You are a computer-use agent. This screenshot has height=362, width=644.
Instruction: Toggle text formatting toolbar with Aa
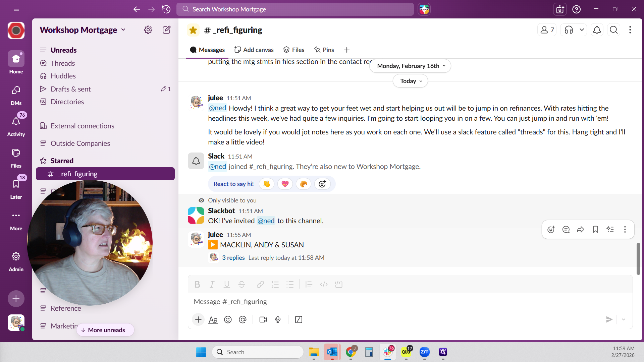coord(213,319)
